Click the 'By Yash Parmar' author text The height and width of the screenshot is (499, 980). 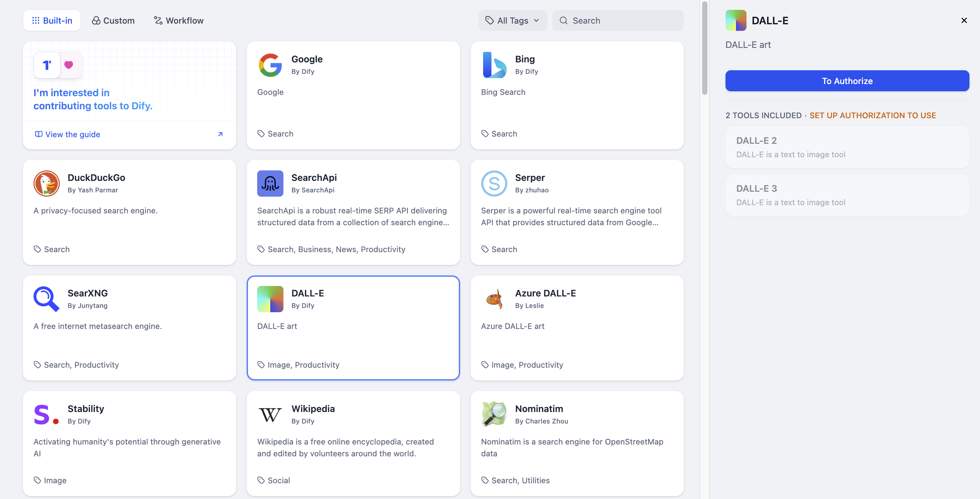click(93, 190)
